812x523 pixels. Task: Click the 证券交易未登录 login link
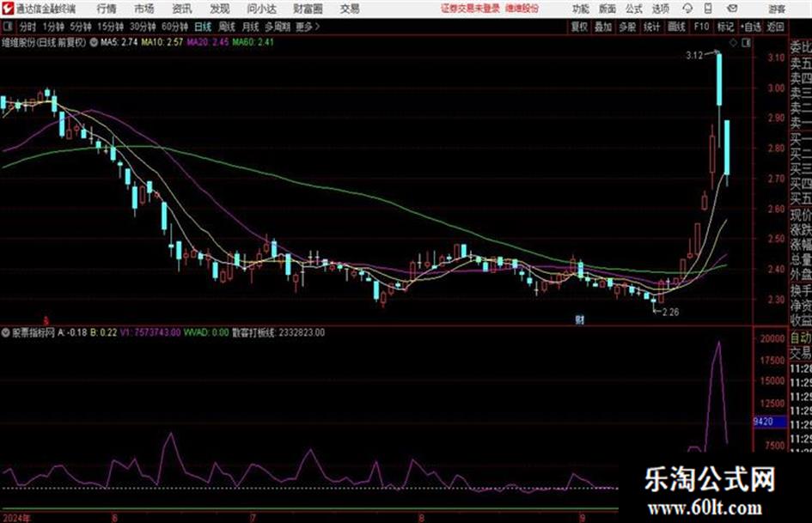pos(470,9)
